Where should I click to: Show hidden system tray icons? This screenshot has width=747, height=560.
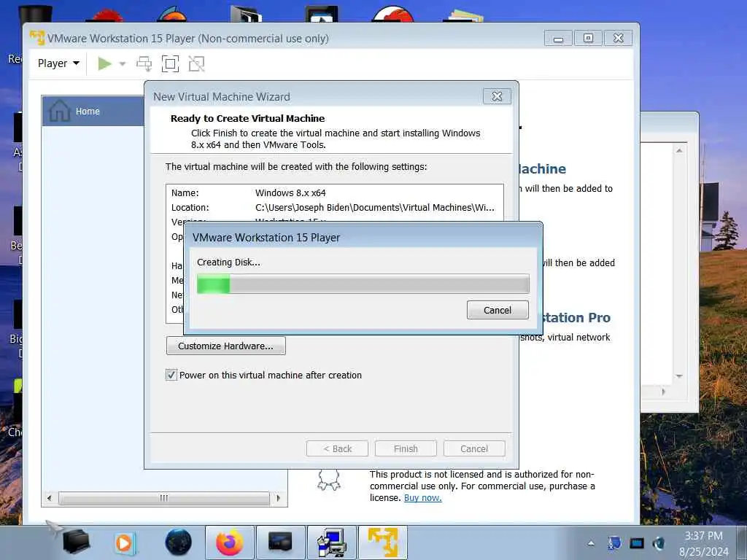click(x=591, y=542)
